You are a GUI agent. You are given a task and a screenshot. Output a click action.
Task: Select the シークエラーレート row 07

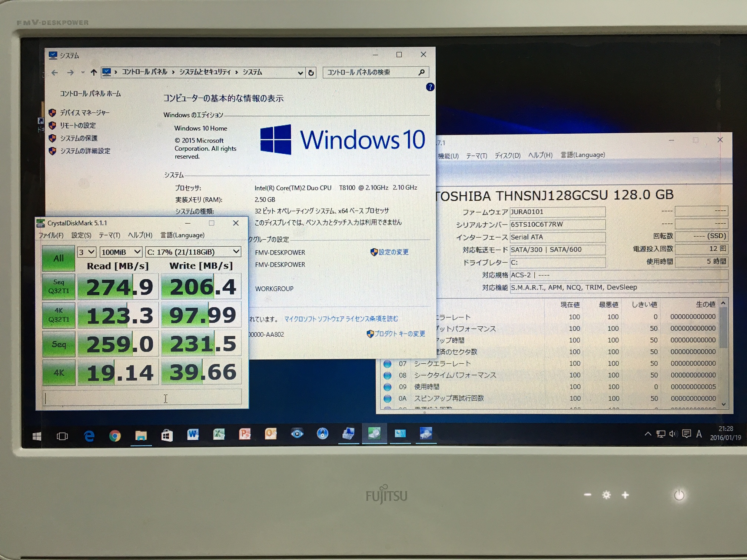click(x=550, y=364)
